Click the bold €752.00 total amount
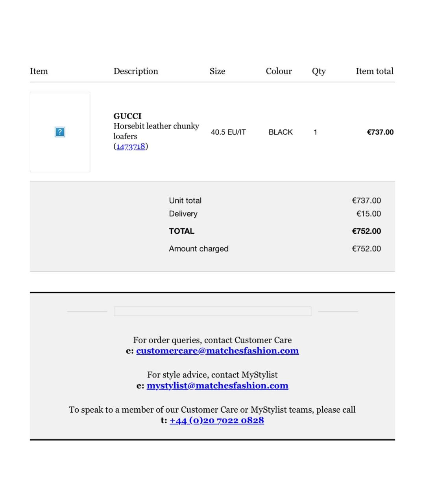 366,231
